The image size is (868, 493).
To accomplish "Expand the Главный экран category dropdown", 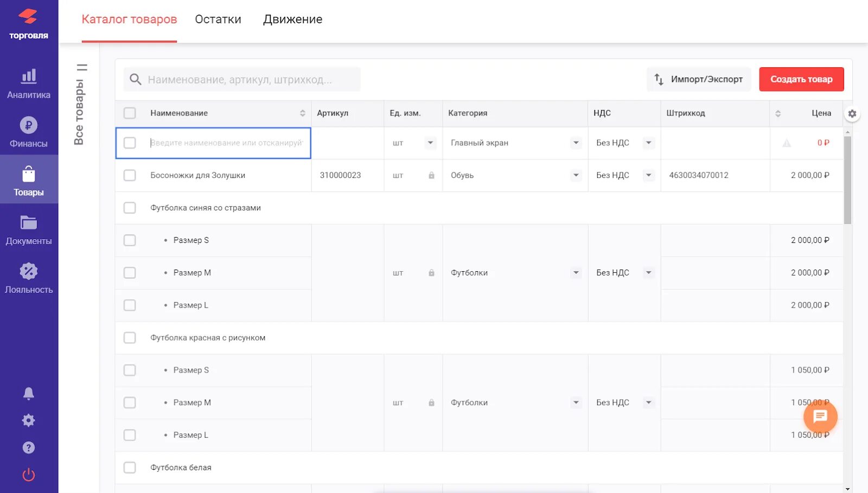I will click(x=576, y=143).
